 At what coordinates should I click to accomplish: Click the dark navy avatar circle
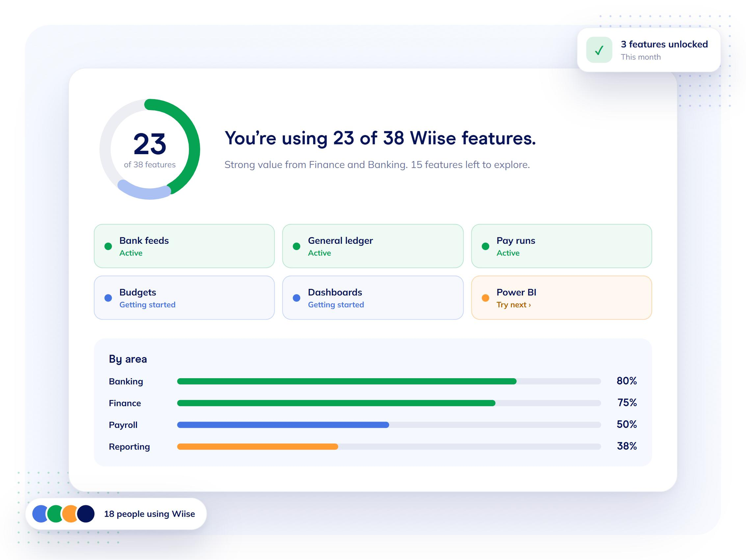[86, 514]
